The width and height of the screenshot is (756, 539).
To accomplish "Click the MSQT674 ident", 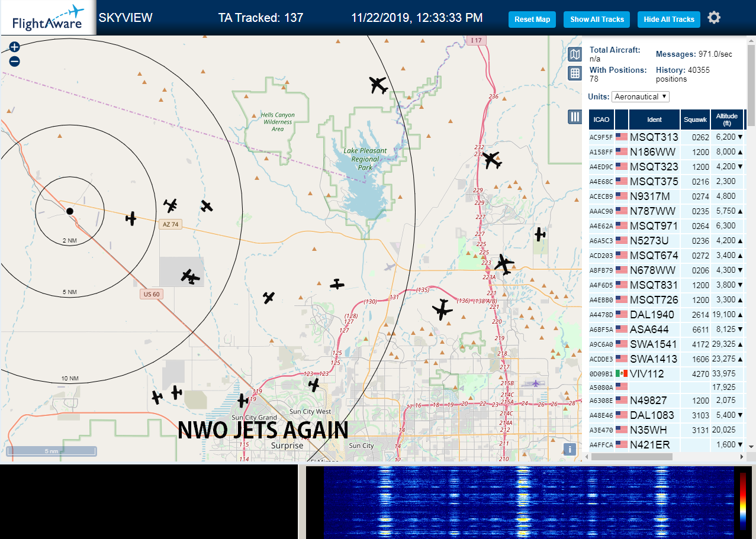I will pyautogui.click(x=654, y=255).
